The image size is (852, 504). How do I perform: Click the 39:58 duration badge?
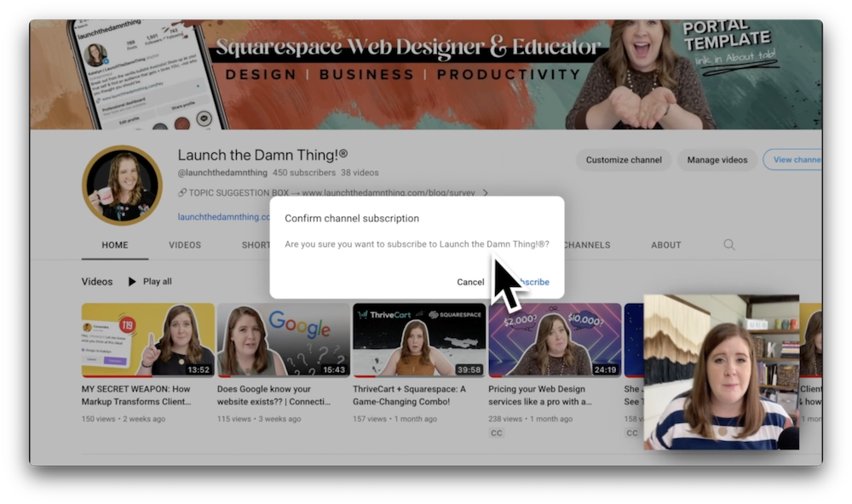(469, 369)
